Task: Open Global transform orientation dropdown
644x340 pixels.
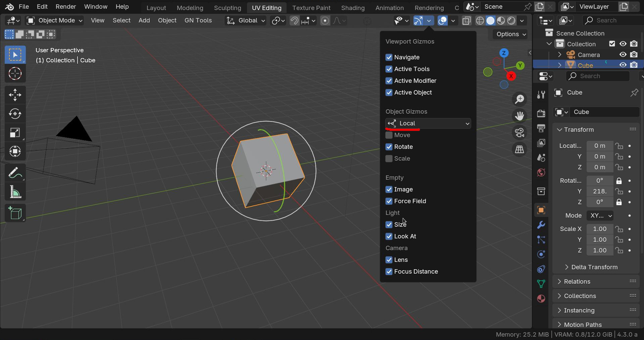Action: [245, 21]
